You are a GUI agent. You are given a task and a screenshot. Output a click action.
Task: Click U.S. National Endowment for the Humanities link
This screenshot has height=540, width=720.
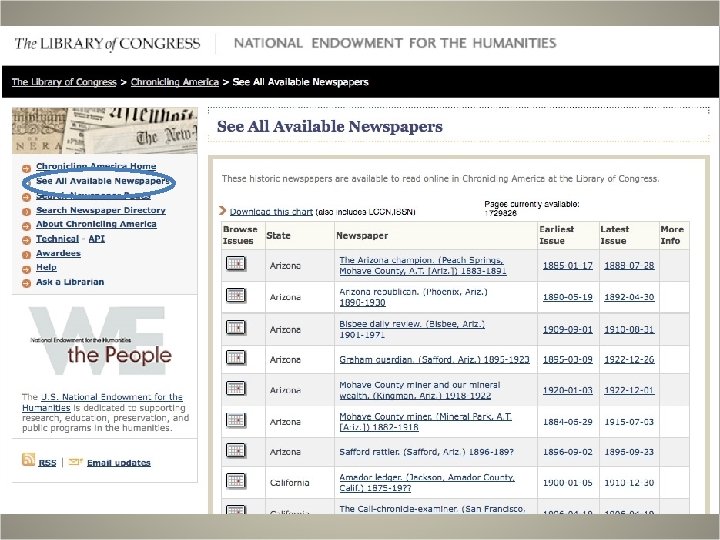(102, 402)
